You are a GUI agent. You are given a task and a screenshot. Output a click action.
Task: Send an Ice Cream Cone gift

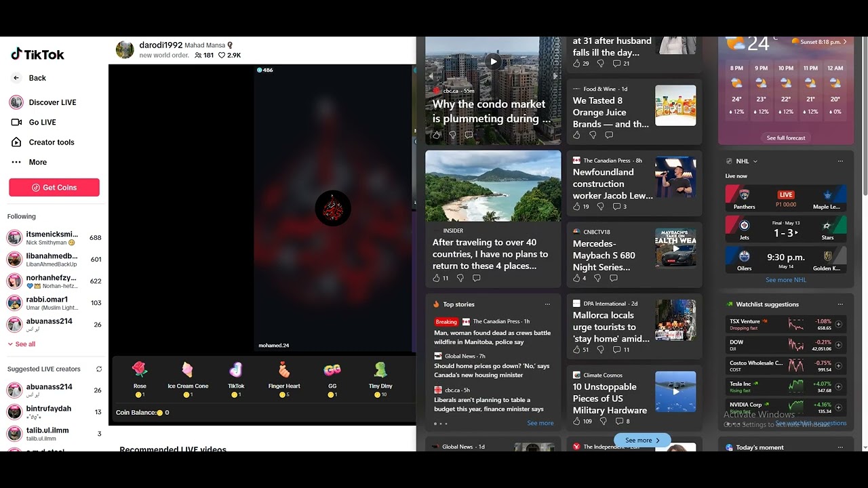tap(188, 379)
